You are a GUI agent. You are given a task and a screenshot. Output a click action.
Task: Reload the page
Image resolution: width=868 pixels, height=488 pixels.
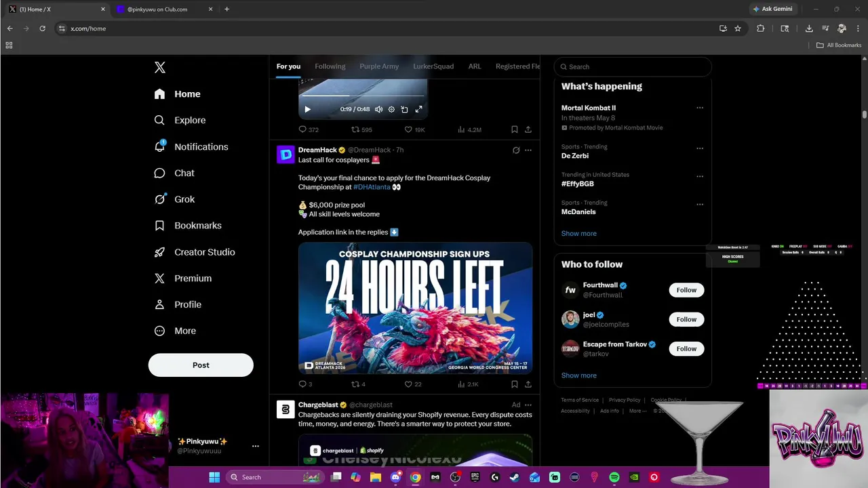(x=42, y=28)
